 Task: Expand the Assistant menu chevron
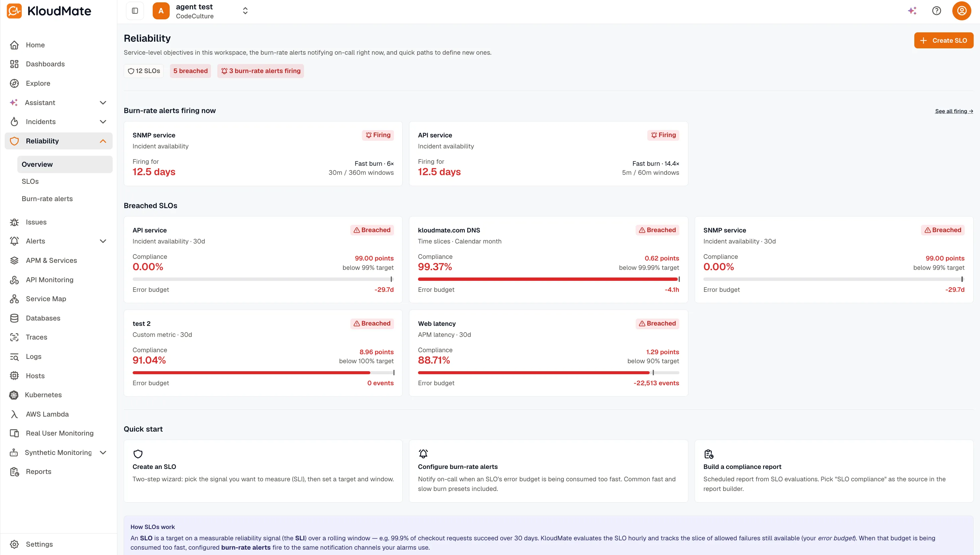(103, 102)
